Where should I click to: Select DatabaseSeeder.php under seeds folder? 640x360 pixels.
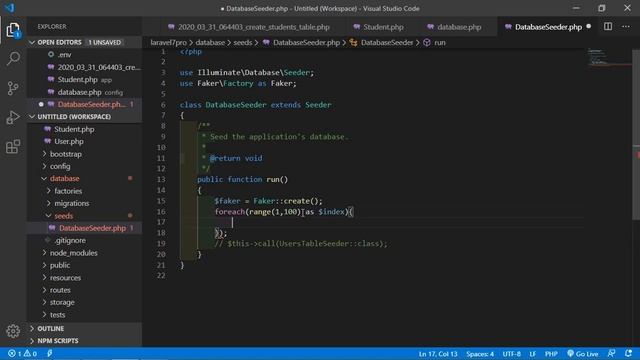92,228
